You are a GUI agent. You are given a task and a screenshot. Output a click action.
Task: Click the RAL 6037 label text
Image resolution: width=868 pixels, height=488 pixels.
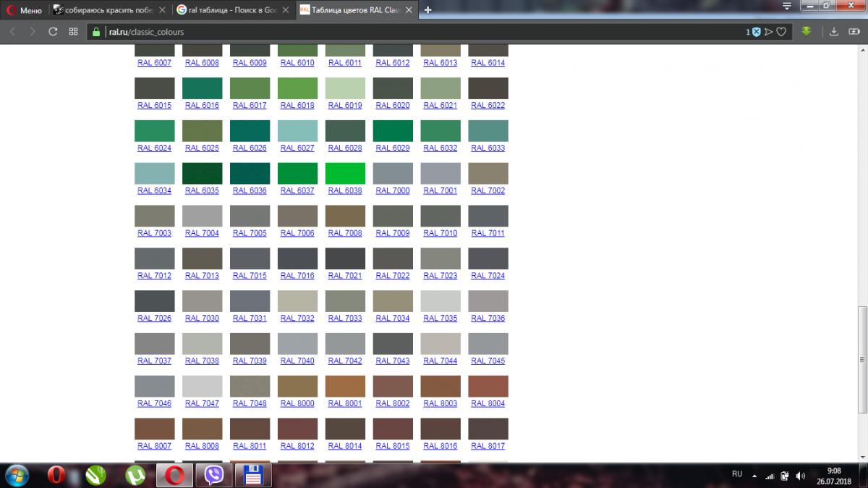click(x=297, y=191)
